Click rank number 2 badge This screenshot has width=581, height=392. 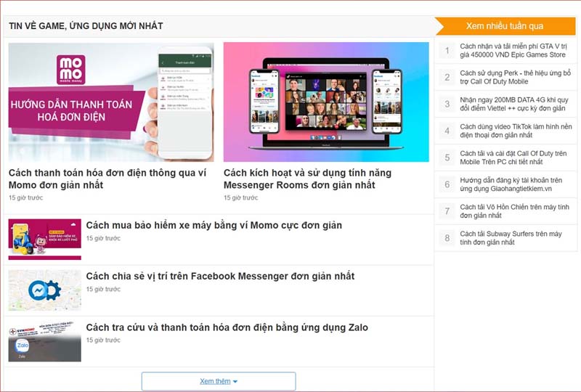click(x=447, y=77)
